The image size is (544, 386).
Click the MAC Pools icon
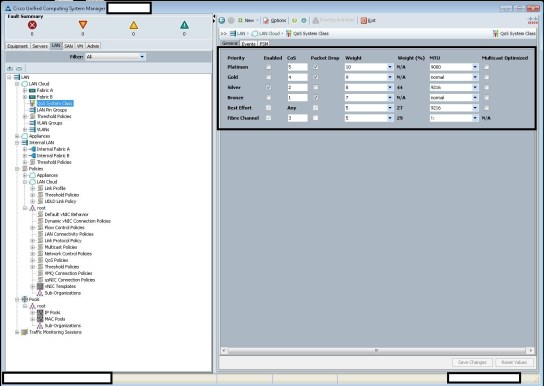click(x=40, y=319)
